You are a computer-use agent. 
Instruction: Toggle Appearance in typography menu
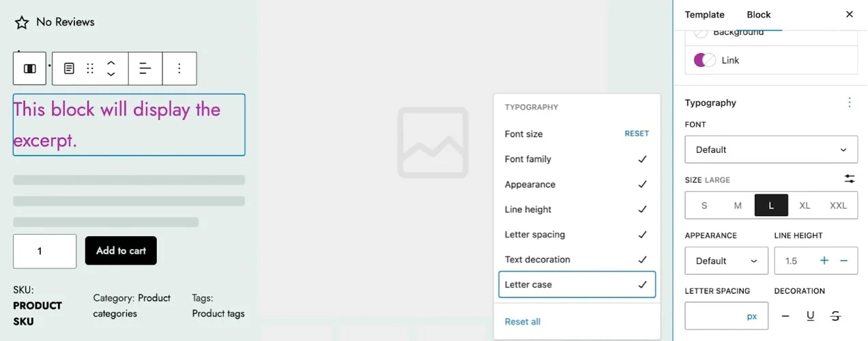click(x=577, y=184)
